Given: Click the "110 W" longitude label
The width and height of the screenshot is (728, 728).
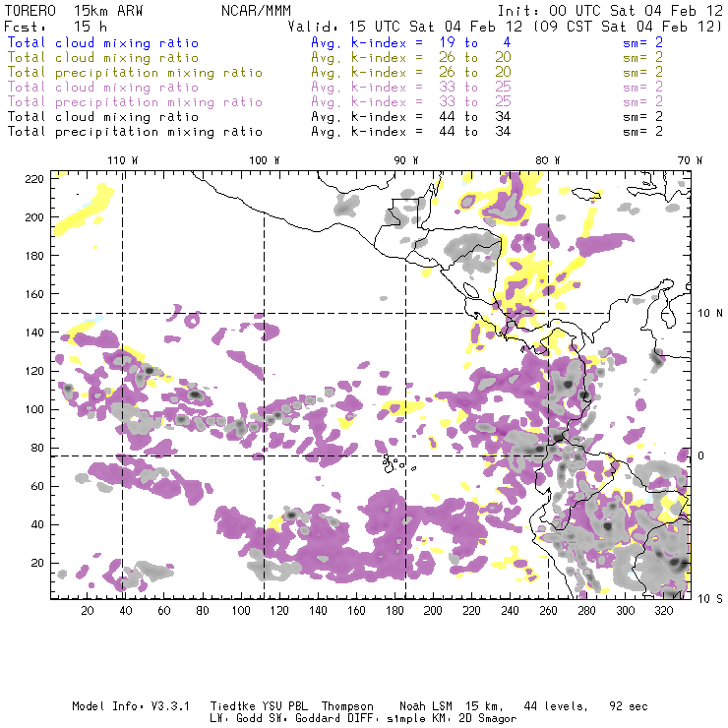Looking at the screenshot, I should (123, 160).
